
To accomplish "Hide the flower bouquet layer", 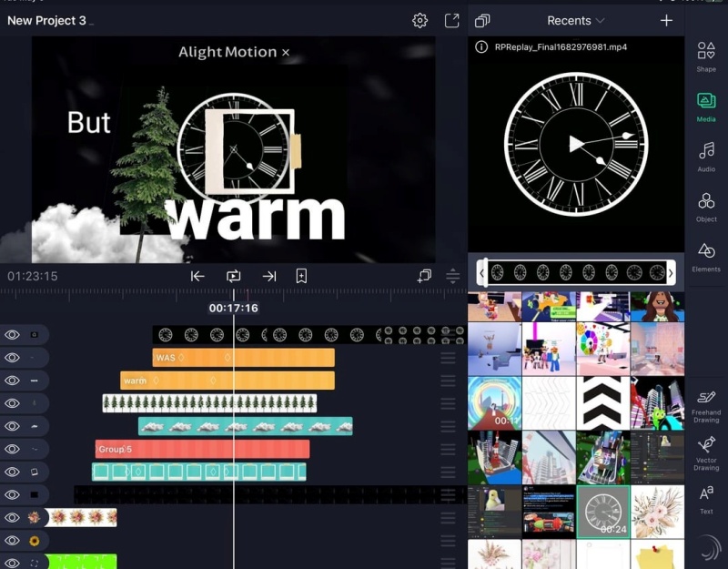I will tap(12, 517).
